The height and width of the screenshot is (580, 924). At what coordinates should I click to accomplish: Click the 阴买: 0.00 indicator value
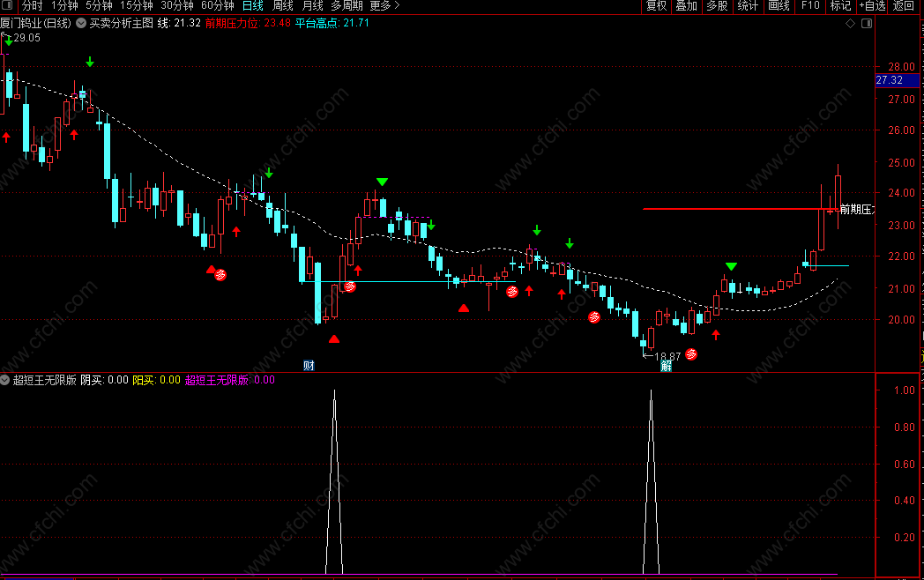pyautogui.click(x=104, y=380)
